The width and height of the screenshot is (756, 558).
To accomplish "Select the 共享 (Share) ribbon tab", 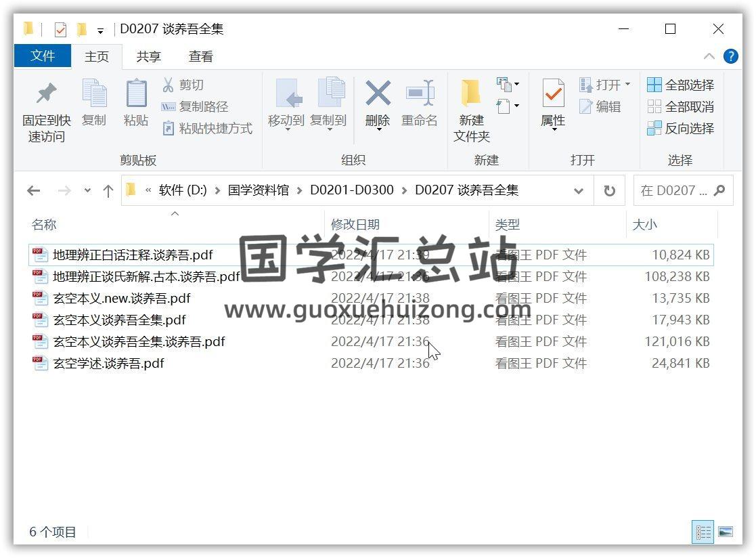I will [148, 56].
